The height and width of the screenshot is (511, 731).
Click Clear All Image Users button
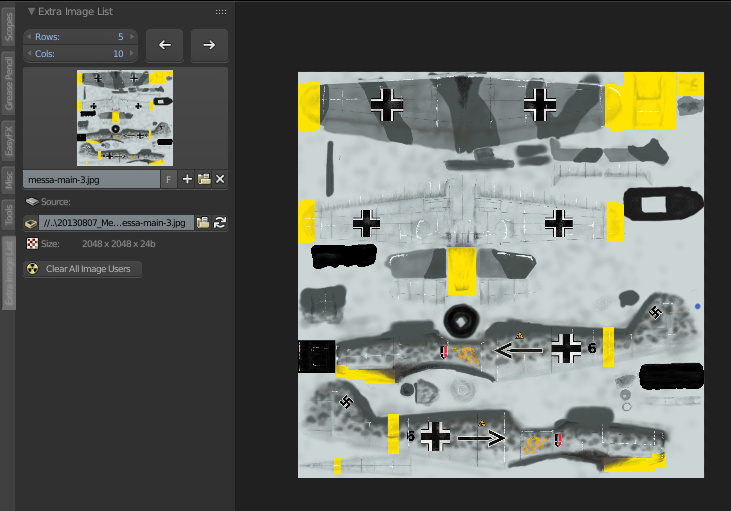[83, 269]
